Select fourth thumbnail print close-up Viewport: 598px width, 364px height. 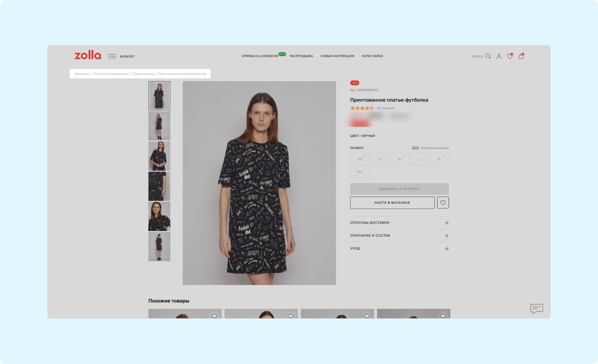tap(159, 186)
